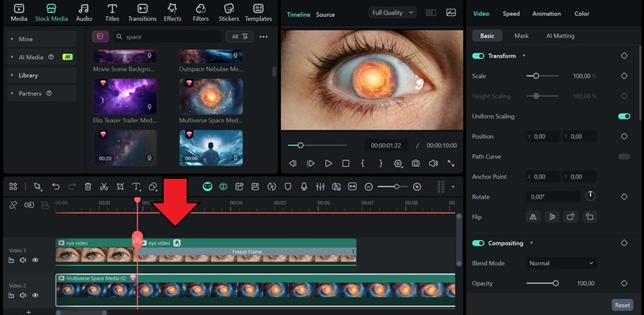The height and width of the screenshot is (315, 644).
Task: Enter fullscreen preview
Action: coord(451,164)
